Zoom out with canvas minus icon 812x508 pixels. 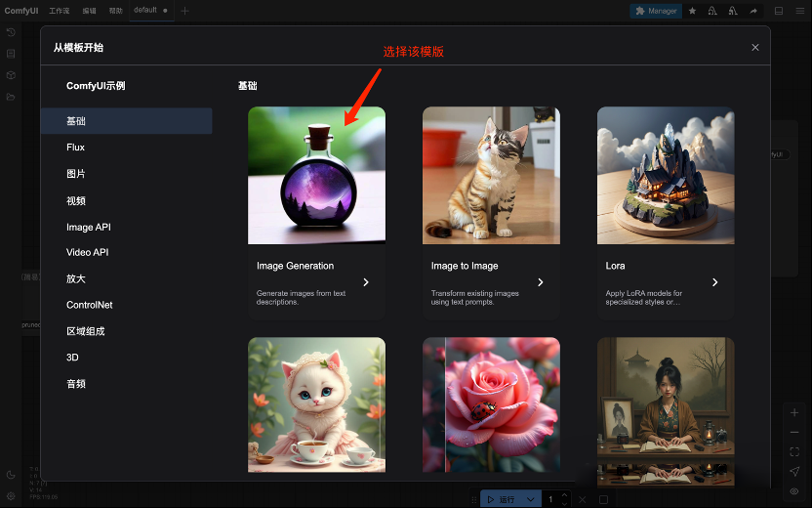click(794, 433)
